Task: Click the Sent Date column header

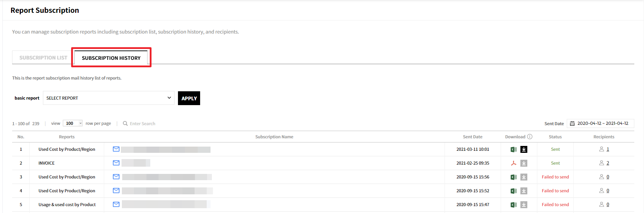Action: pos(472,137)
